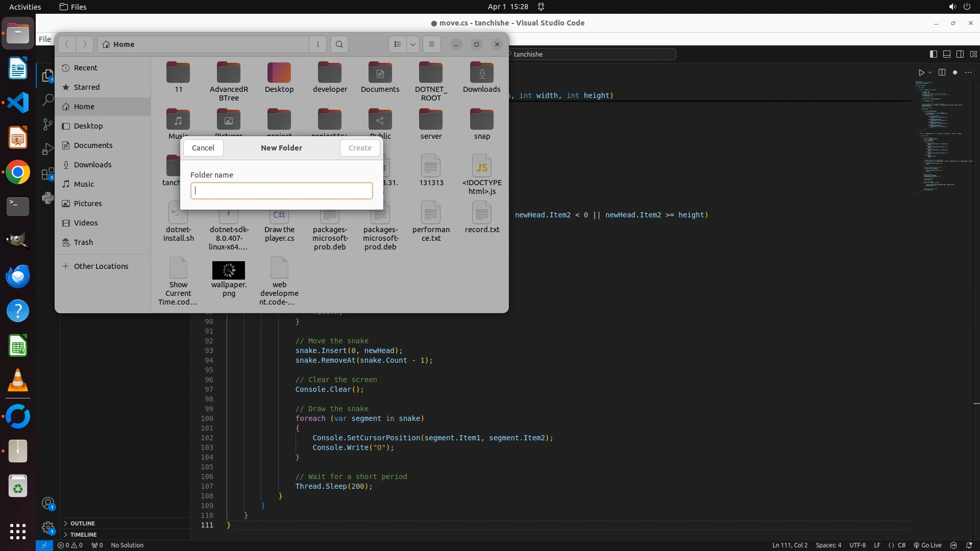Open the view options dropdown arrow

413,44
